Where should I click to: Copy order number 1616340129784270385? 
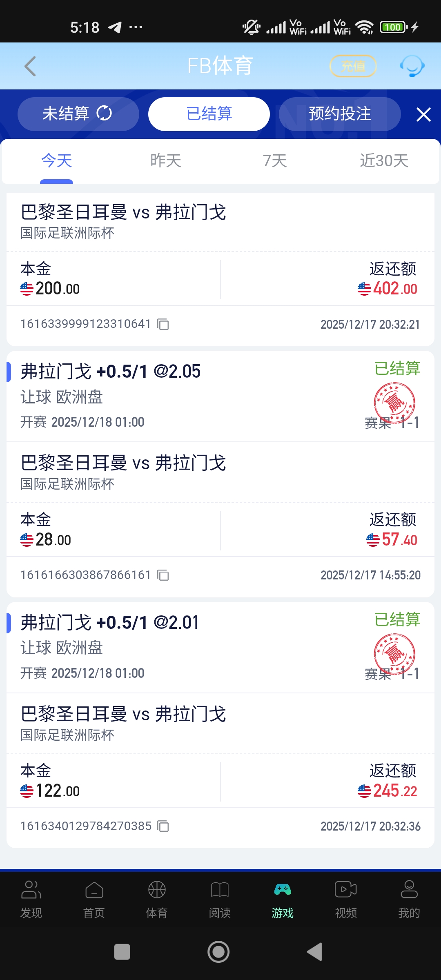163,826
